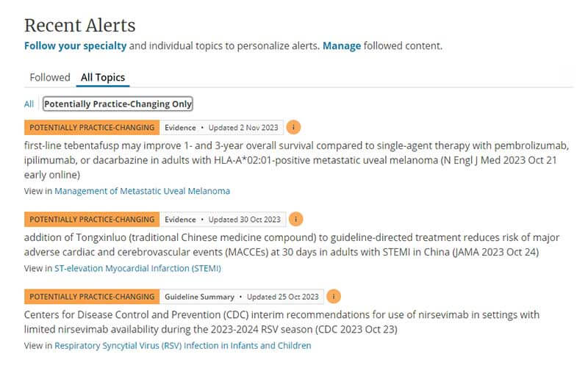Click the Evidence label dated 2 Nov 2023
The width and height of the screenshot is (588, 365).
[180, 127]
